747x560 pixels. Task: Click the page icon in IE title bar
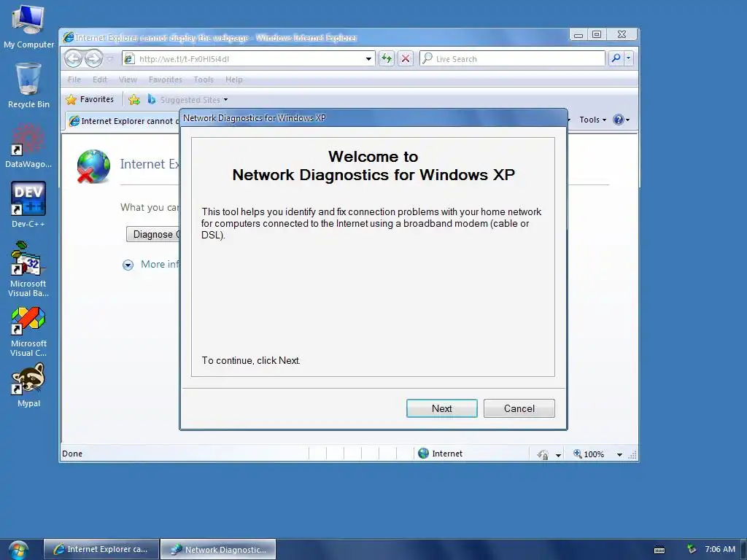point(69,37)
